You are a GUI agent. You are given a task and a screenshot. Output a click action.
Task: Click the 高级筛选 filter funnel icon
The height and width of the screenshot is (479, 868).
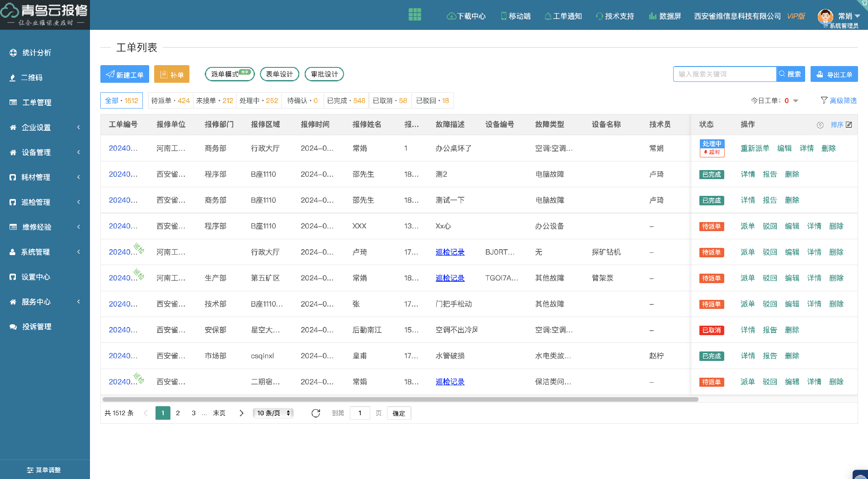tap(824, 100)
